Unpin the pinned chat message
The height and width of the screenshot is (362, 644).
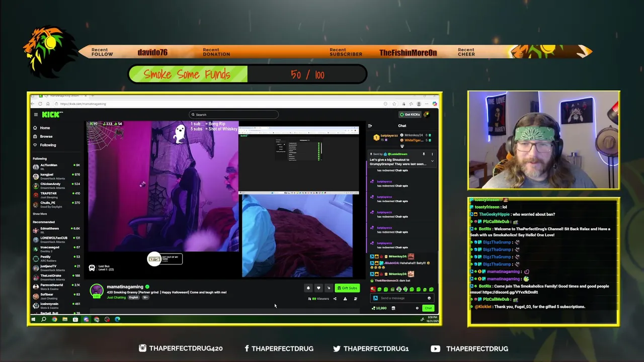pyautogui.click(x=424, y=154)
